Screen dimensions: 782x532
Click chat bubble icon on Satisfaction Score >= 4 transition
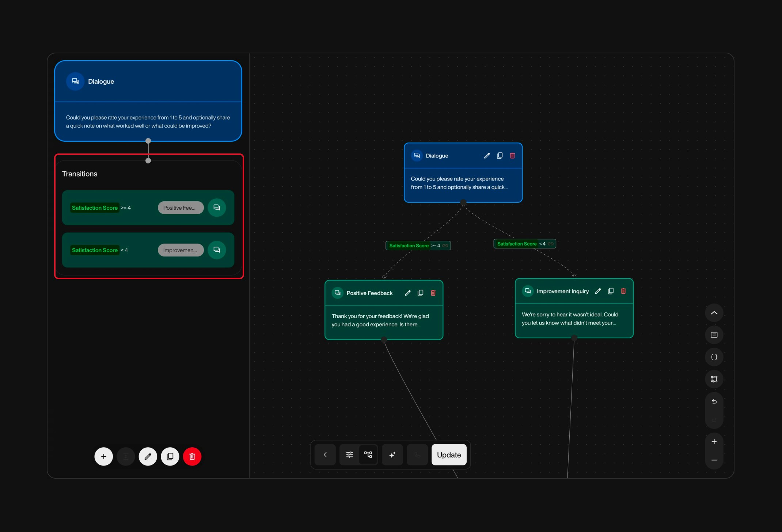(217, 207)
